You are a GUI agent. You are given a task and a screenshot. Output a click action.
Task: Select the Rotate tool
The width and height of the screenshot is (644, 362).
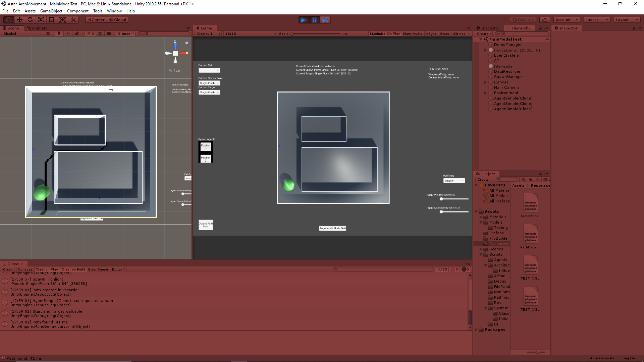pyautogui.click(x=30, y=20)
